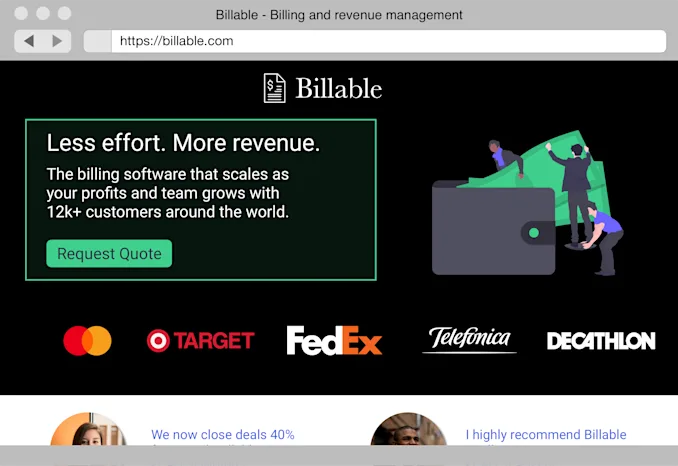Click the grey site icon box left of URL
This screenshot has width=678, height=466.
98,41
